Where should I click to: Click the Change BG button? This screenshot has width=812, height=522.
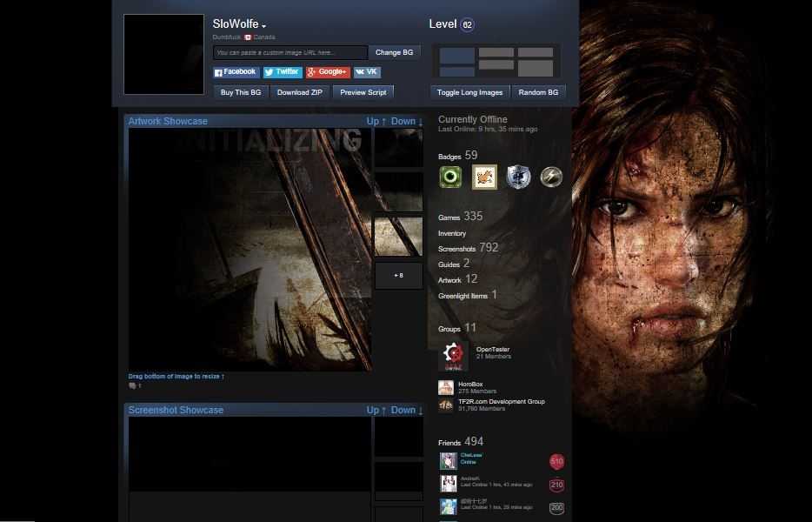click(x=394, y=52)
